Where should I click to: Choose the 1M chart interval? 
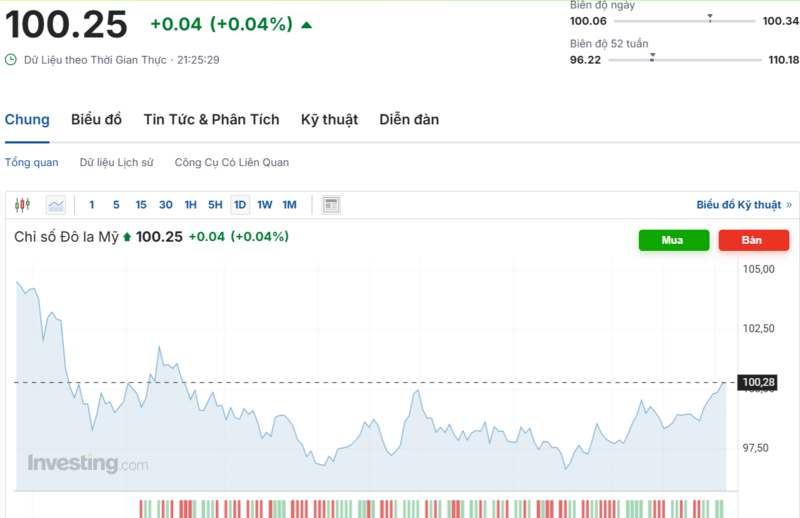[x=289, y=205]
